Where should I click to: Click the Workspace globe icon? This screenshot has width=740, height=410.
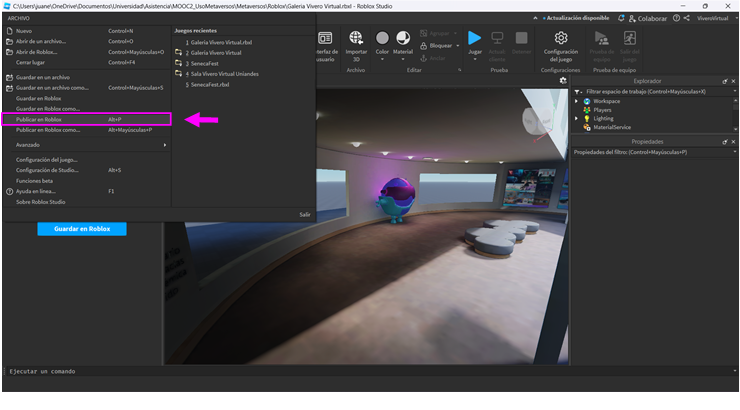(x=587, y=101)
